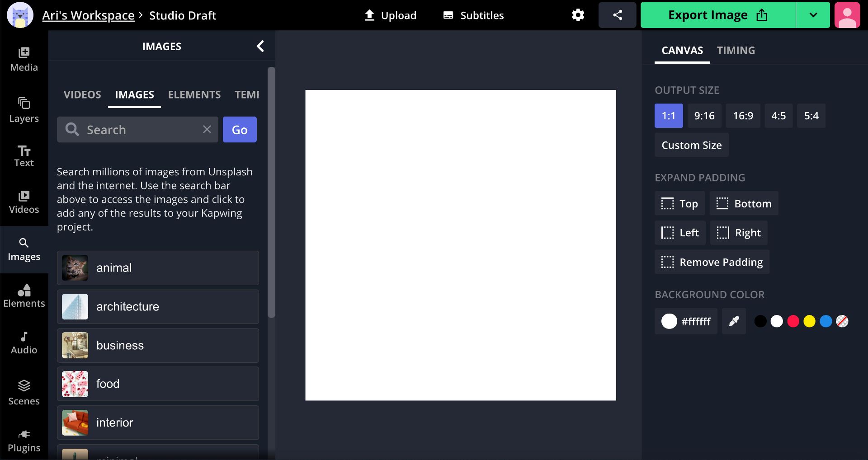Open the Audio sidebar panel
Viewport: 868px width, 460px height.
(x=24, y=343)
